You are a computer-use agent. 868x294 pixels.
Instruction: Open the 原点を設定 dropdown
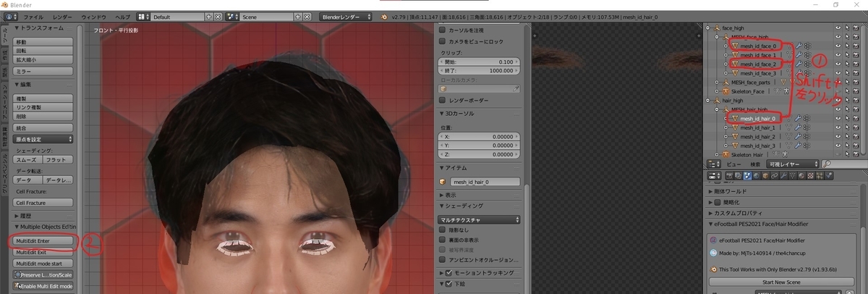coord(43,139)
